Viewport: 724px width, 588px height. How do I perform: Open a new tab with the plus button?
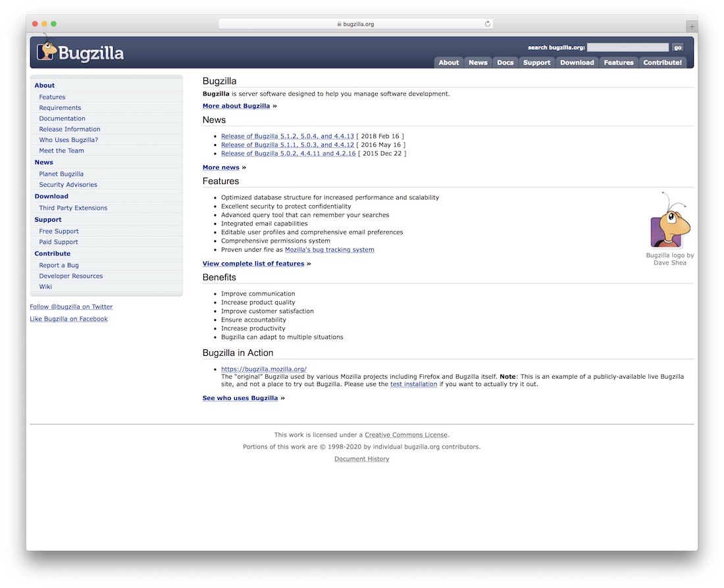[x=692, y=27]
